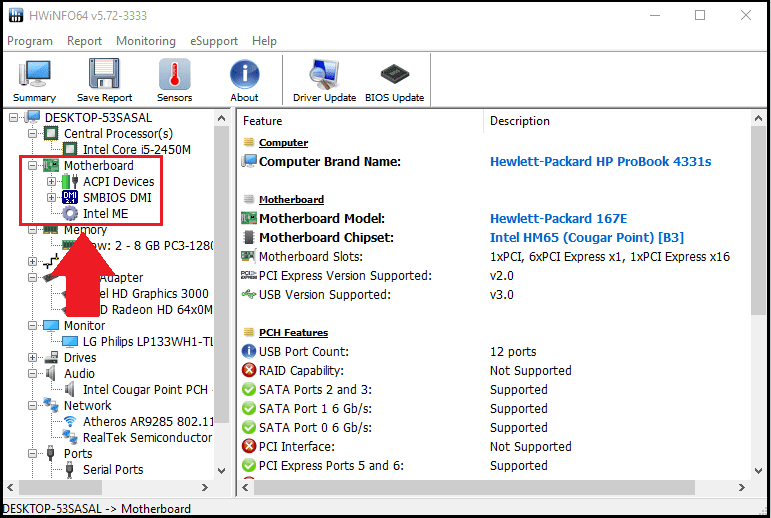Open the Program menu

30,41
